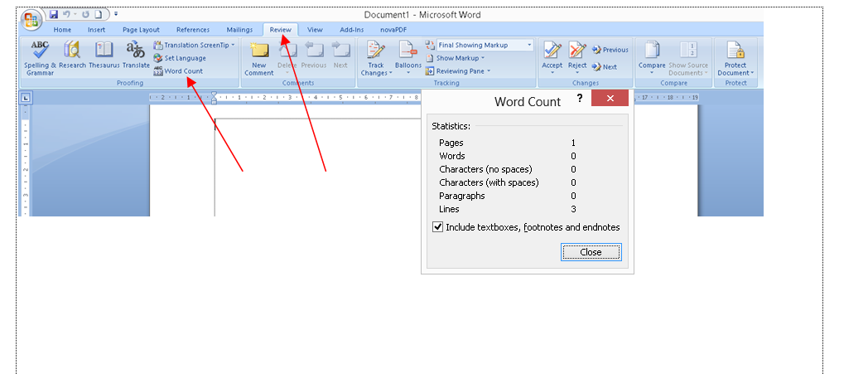Open Customize Quick Access Toolbar dropdown
Screen dimensions: 868x374
[x=116, y=14]
